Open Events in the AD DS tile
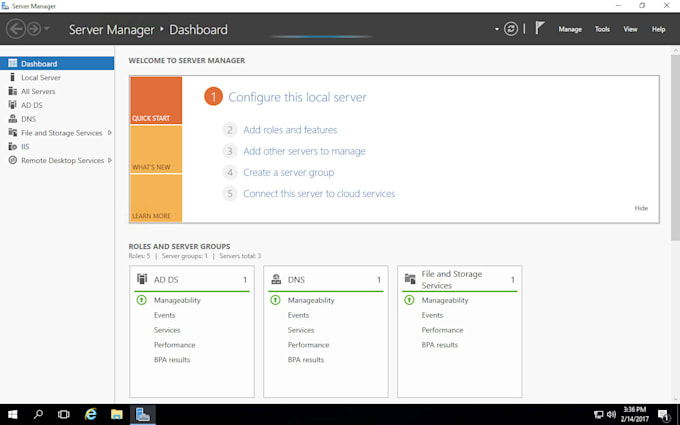 tap(164, 315)
